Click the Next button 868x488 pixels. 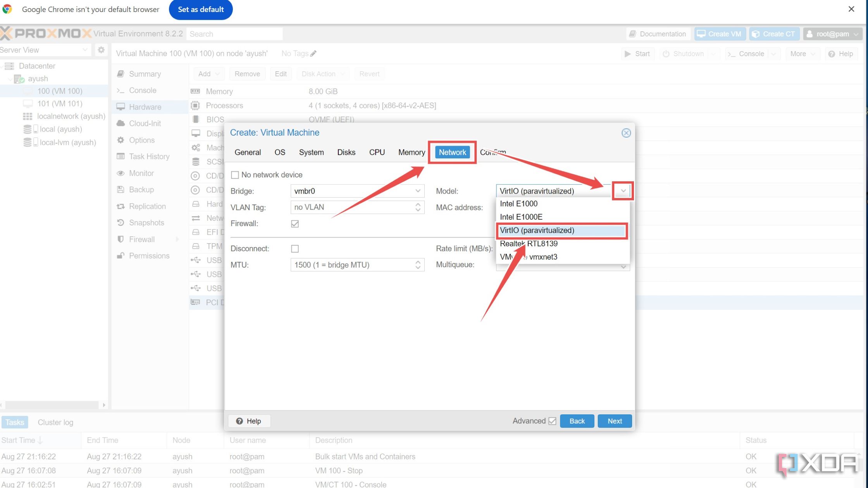pos(615,421)
